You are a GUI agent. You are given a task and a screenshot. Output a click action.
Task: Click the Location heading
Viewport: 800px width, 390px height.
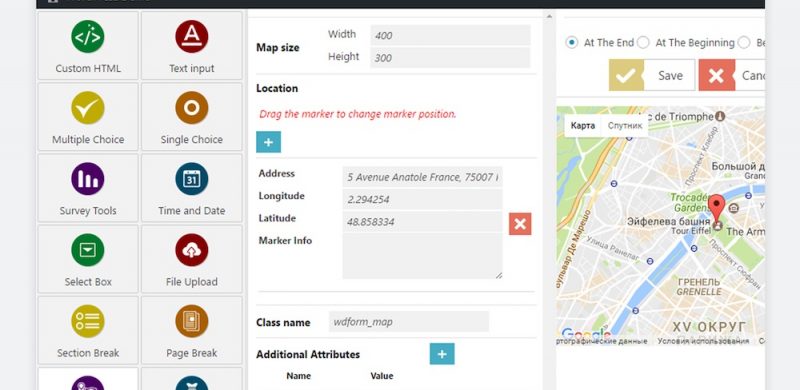pyautogui.click(x=277, y=88)
